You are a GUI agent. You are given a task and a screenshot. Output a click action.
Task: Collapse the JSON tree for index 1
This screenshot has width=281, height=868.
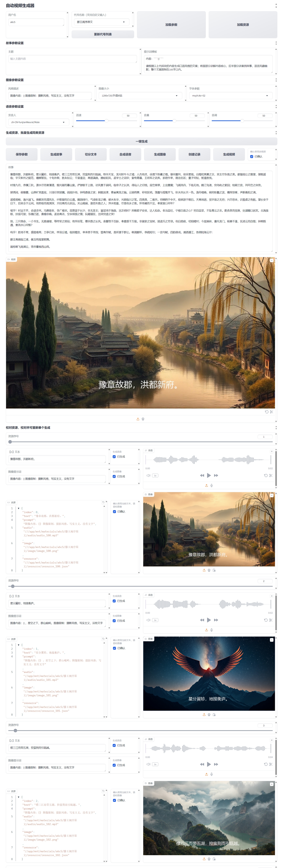point(19,645)
